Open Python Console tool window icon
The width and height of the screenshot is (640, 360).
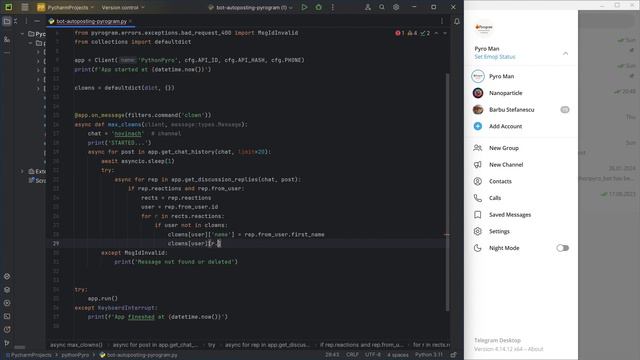7,276
